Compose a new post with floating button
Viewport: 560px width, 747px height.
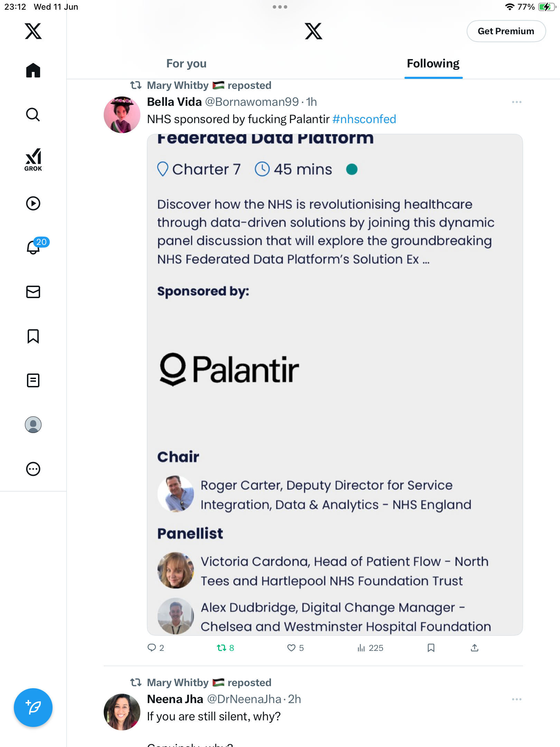(x=33, y=708)
